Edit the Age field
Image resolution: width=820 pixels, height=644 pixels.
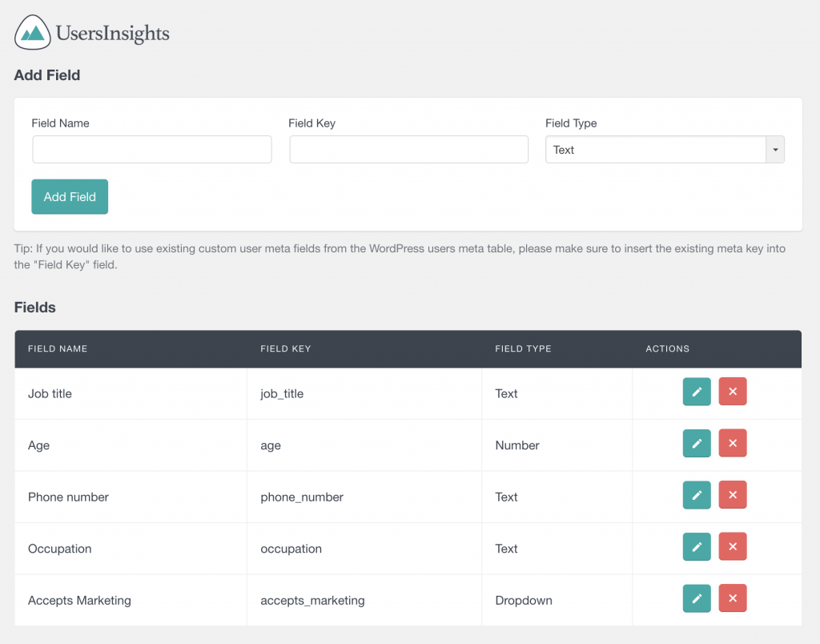pyautogui.click(x=696, y=443)
